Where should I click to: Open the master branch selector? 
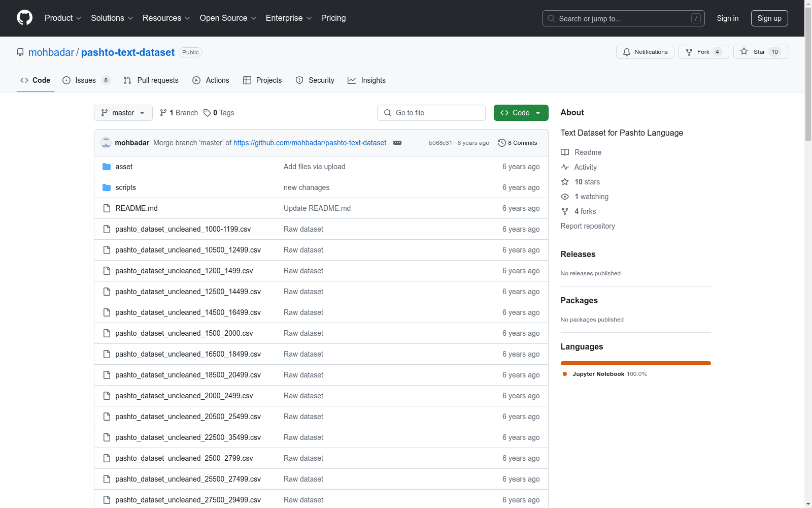pos(123,113)
